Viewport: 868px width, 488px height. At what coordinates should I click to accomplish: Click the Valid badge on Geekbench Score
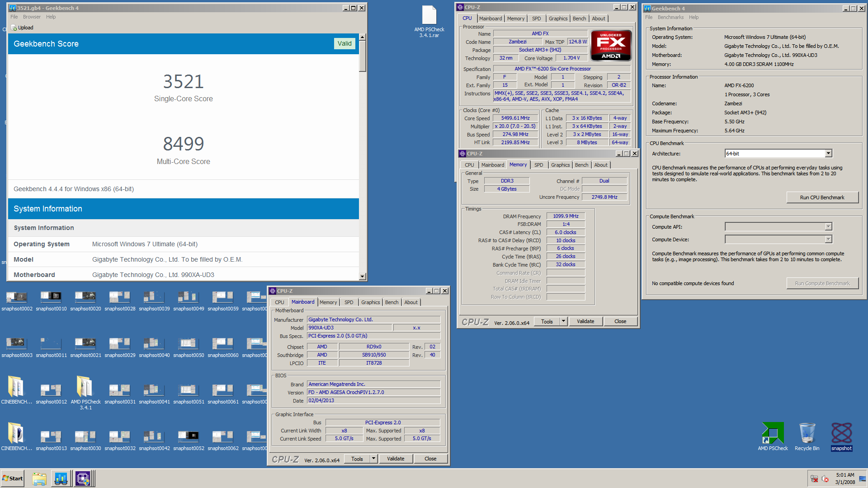[x=344, y=43]
